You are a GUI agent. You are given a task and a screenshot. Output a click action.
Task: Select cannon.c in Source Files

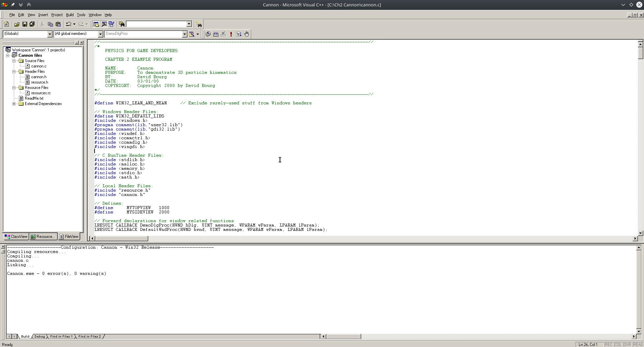(39, 66)
